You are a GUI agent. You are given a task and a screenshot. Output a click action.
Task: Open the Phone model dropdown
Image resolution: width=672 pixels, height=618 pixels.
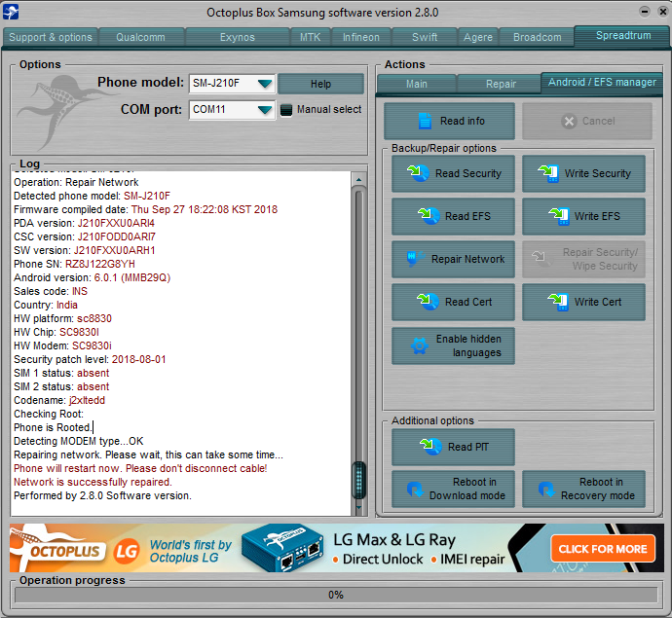tap(265, 83)
